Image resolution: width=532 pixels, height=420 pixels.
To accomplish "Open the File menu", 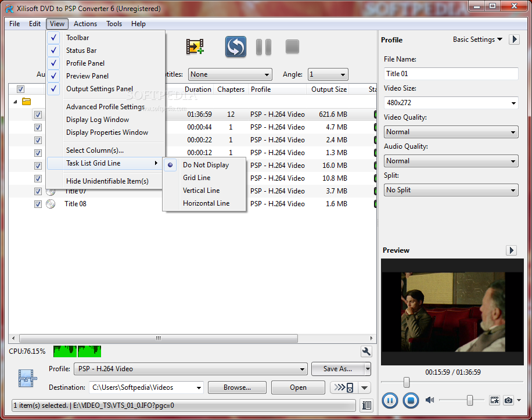I will tap(15, 24).
